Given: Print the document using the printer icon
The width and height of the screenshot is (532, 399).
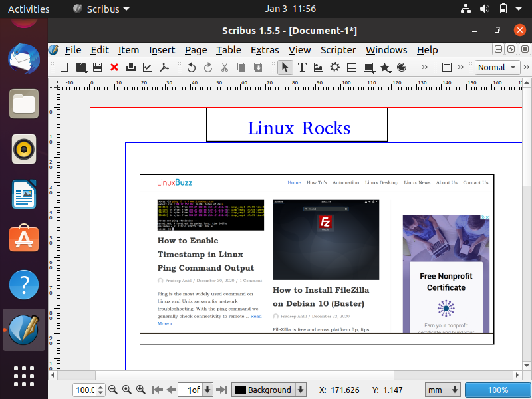Looking at the screenshot, I should [131, 67].
